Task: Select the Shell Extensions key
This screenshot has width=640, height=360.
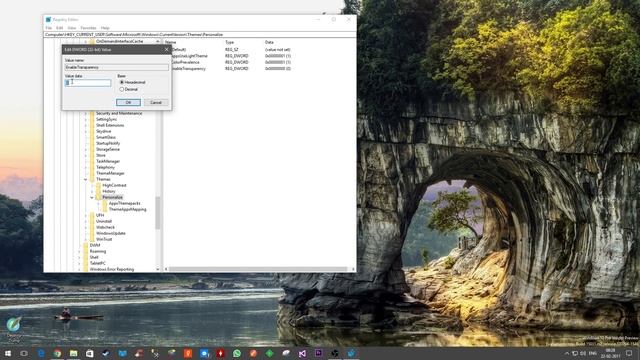Action: tap(110, 125)
